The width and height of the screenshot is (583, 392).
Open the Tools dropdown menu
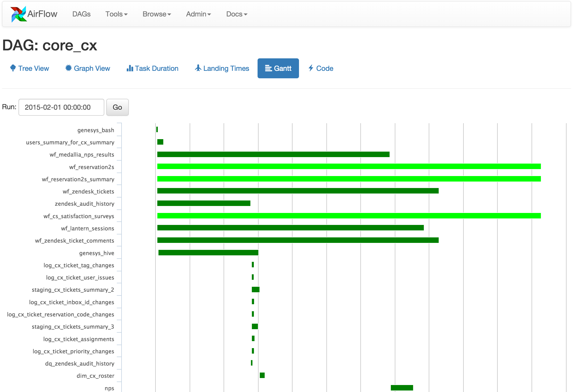[116, 14]
